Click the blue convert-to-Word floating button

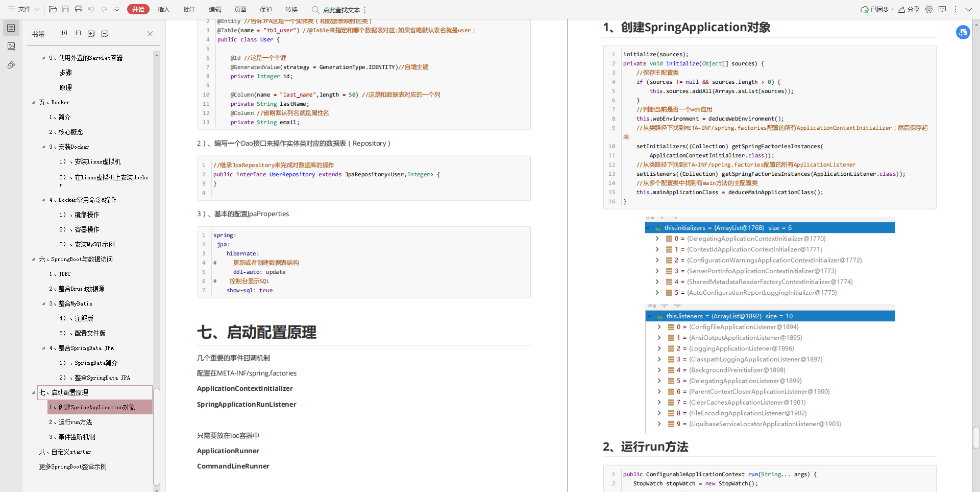click(x=963, y=33)
